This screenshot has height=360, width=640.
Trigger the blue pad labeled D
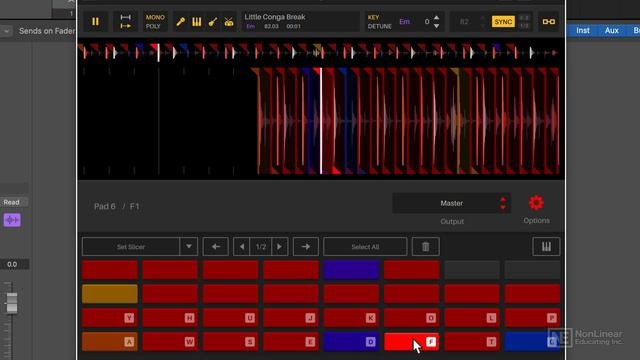(x=351, y=342)
